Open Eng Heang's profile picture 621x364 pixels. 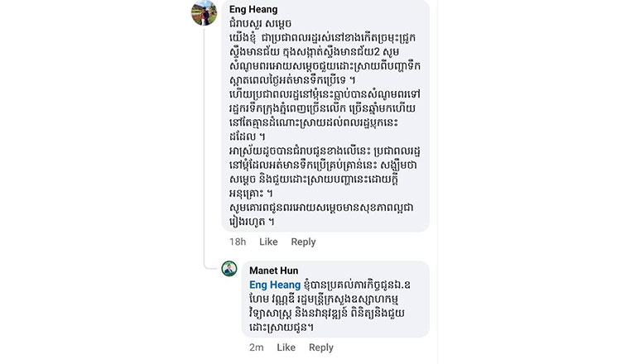(204, 12)
